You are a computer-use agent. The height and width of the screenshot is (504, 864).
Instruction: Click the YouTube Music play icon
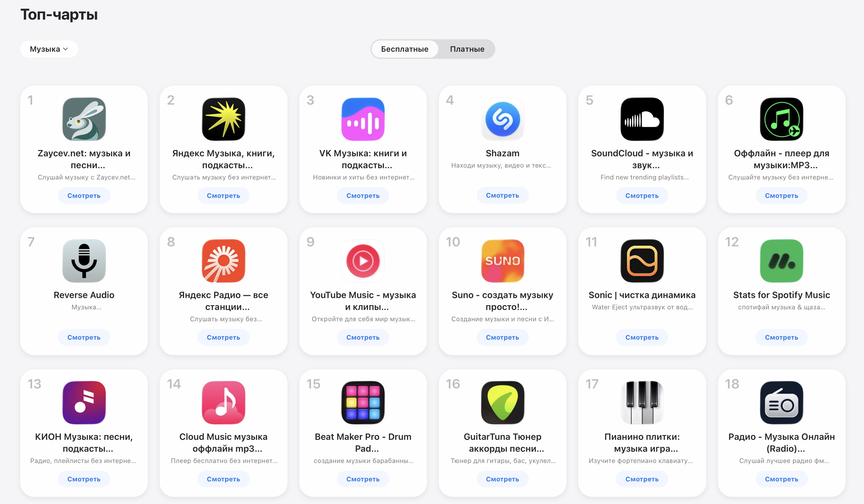pyautogui.click(x=363, y=261)
